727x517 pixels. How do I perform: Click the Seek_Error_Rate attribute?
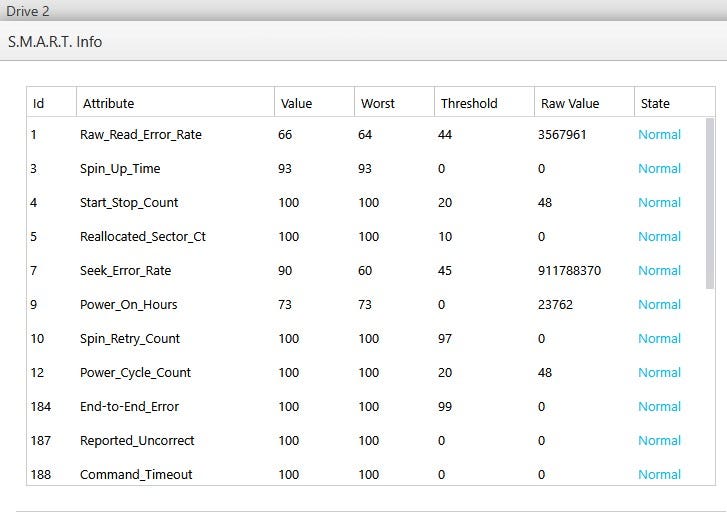point(126,271)
